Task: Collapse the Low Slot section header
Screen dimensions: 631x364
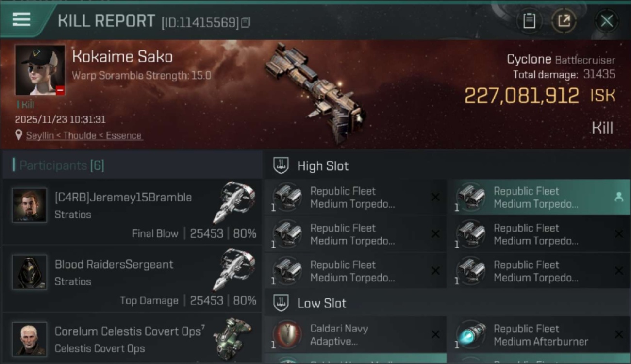Action: click(x=322, y=303)
